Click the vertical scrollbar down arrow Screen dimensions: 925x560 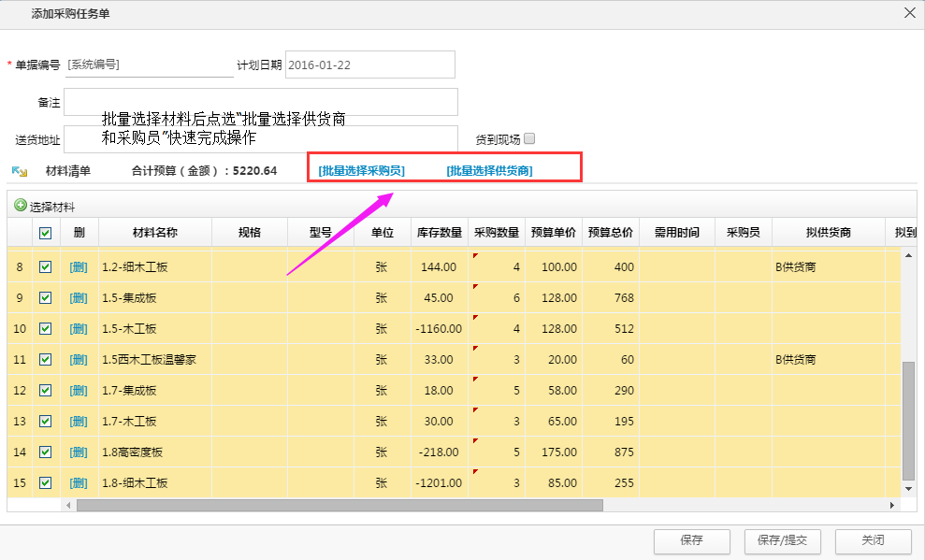pos(907,488)
